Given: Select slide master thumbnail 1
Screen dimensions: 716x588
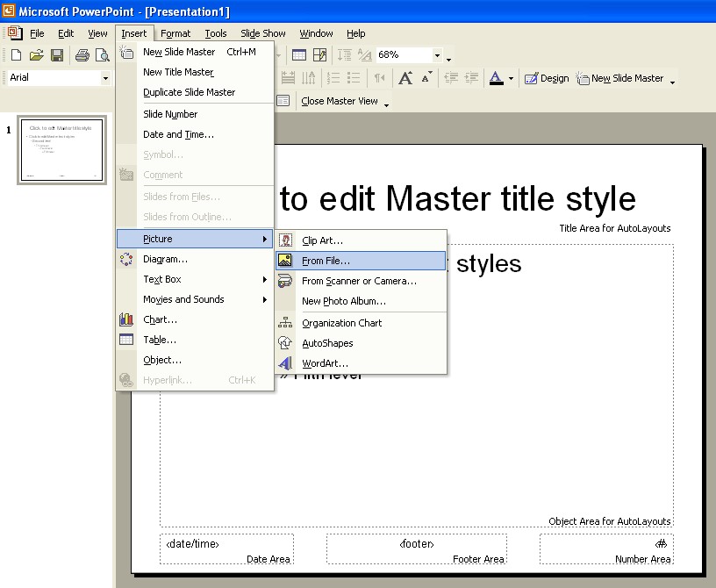Looking at the screenshot, I should click(x=61, y=150).
